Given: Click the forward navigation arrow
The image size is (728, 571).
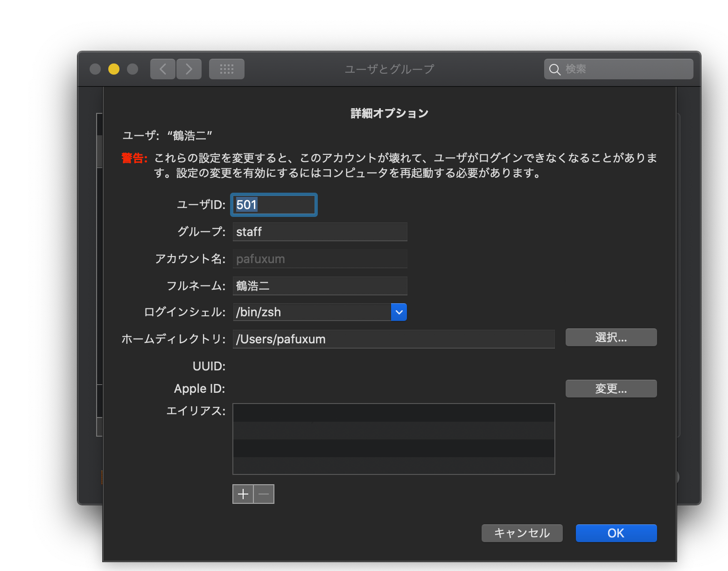Looking at the screenshot, I should 189,69.
